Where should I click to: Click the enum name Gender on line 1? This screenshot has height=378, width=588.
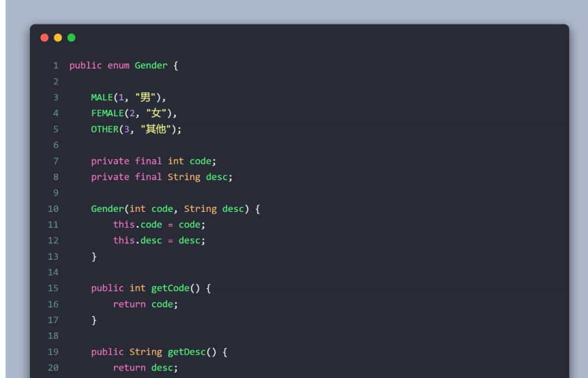151,66
